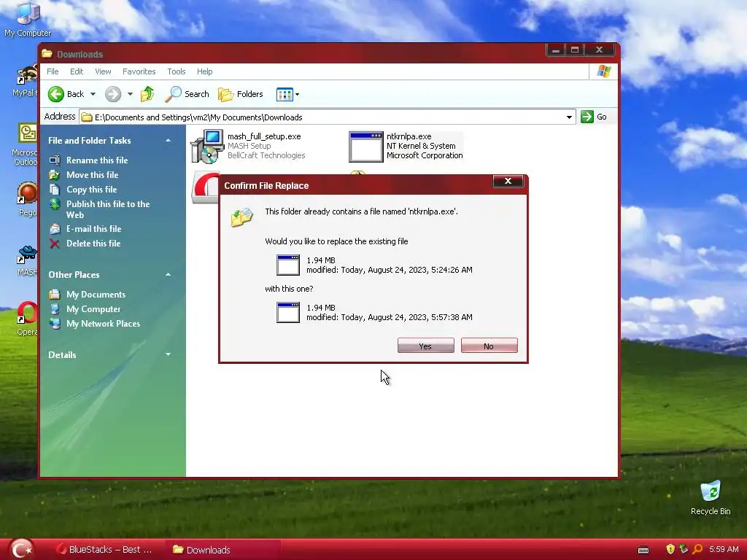Collapse the Other Places section
Viewport: 747px width, 560px height.
pyautogui.click(x=169, y=275)
